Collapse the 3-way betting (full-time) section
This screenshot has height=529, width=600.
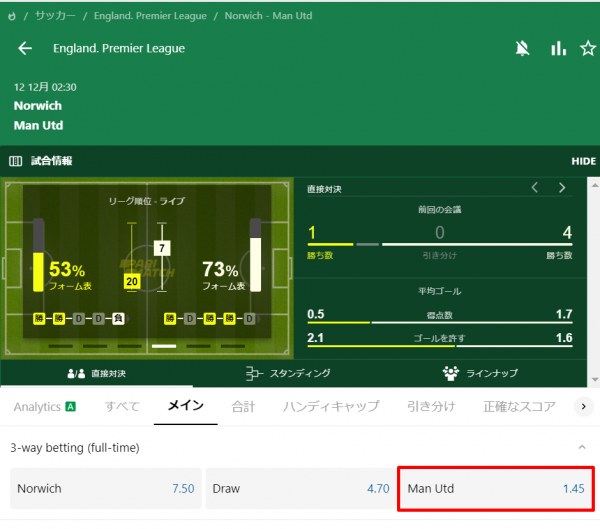click(x=582, y=447)
